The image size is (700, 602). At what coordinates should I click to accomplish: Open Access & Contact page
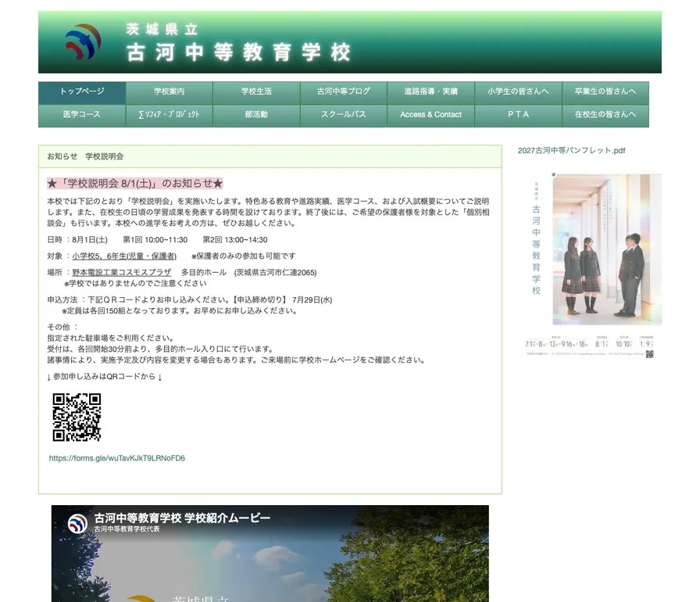[430, 115]
